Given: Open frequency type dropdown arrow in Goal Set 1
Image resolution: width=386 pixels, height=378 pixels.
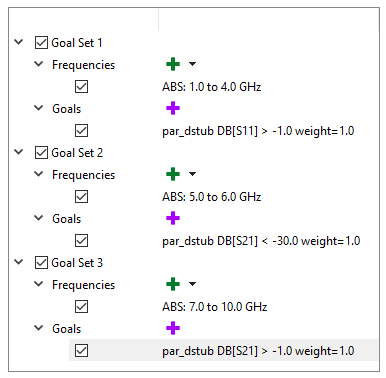Looking at the screenshot, I should pos(192,64).
